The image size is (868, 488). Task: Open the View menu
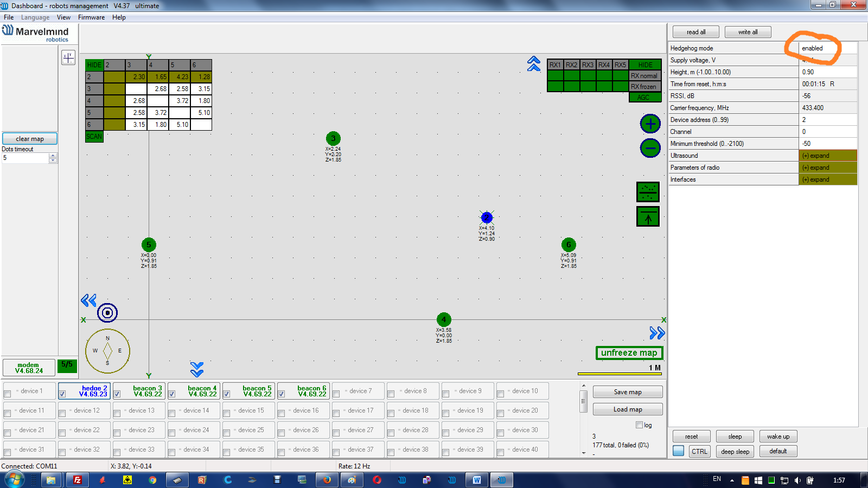(63, 17)
